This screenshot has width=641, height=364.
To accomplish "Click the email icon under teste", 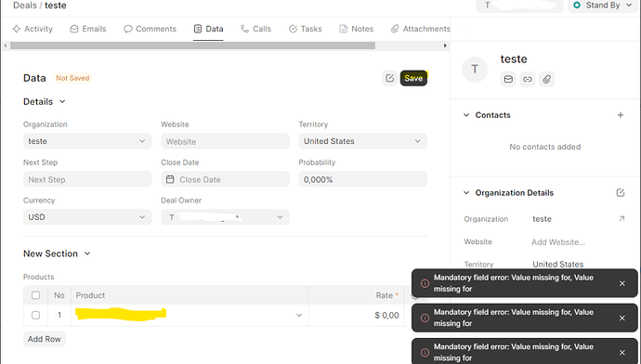I will point(508,79).
